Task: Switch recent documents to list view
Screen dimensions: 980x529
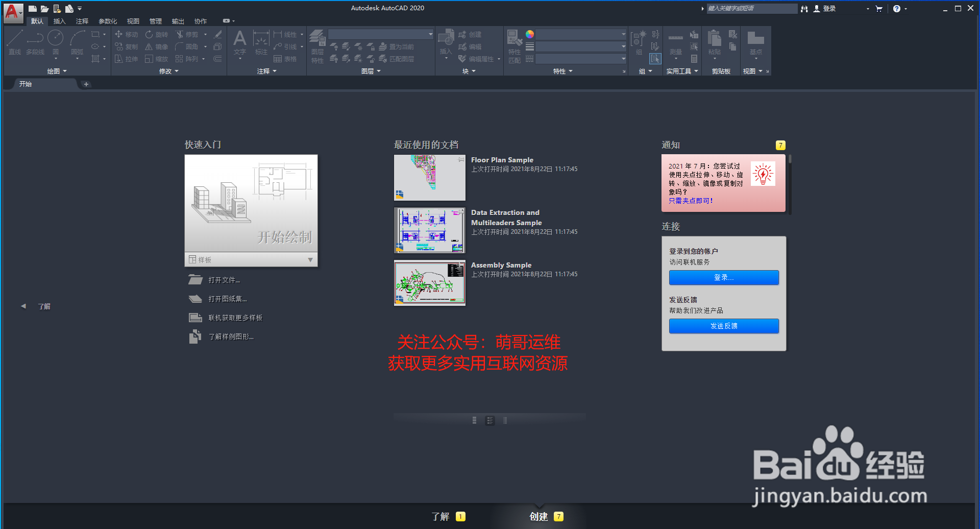Action: (x=505, y=420)
